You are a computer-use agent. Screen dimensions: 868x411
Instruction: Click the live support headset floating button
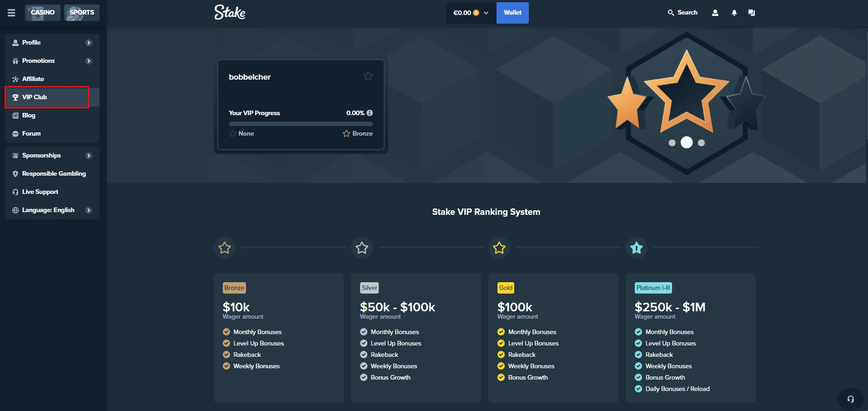[x=850, y=399]
